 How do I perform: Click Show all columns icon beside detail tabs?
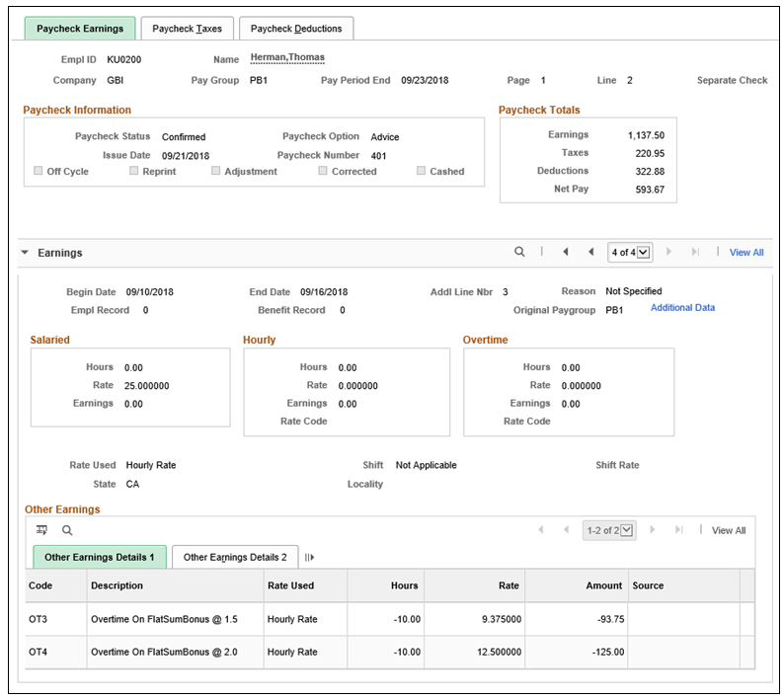[x=309, y=557]
